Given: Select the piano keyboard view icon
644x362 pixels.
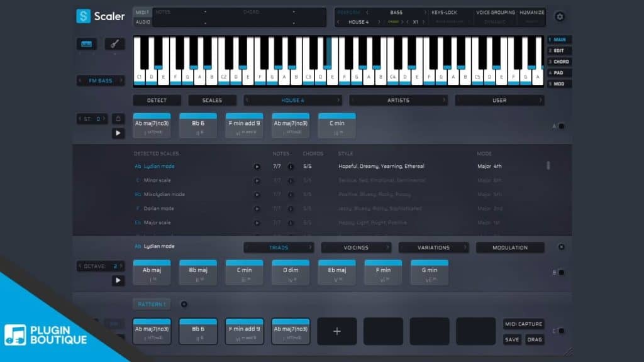Looking at the screenshot, I should point(86,44).
